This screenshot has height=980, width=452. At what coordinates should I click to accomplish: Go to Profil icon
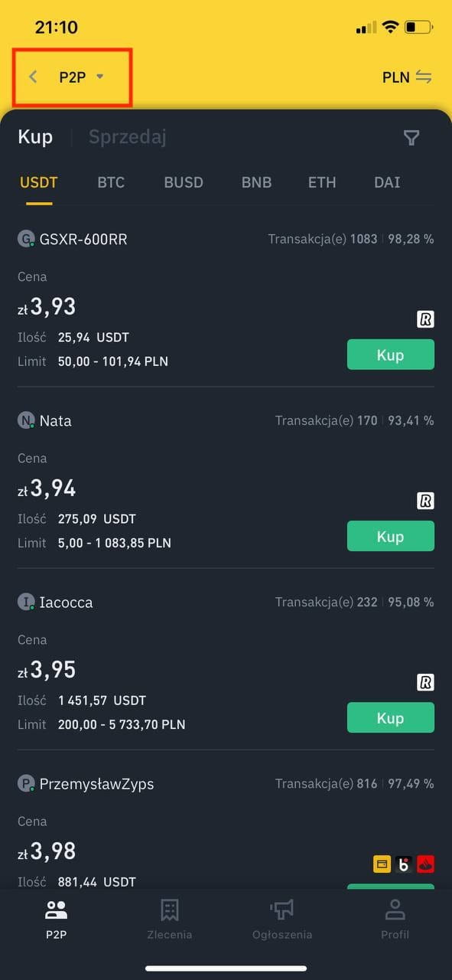tap(395, 910)
